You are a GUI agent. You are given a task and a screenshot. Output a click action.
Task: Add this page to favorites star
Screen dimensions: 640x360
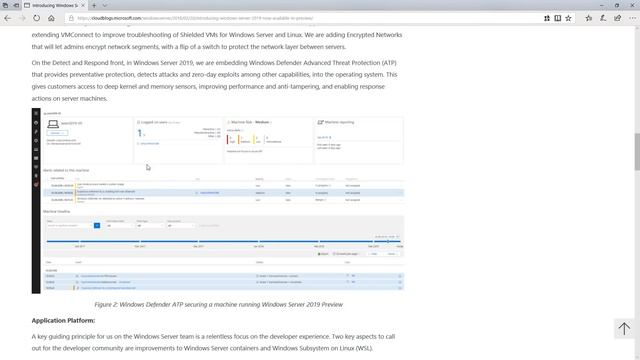[x=568, y=18]
